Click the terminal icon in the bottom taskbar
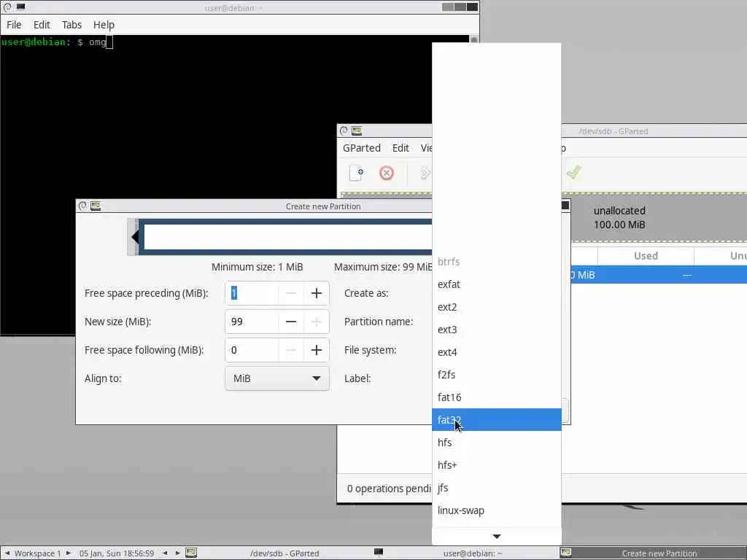Viewport: 747px width, 560px height. coord(379,553)
